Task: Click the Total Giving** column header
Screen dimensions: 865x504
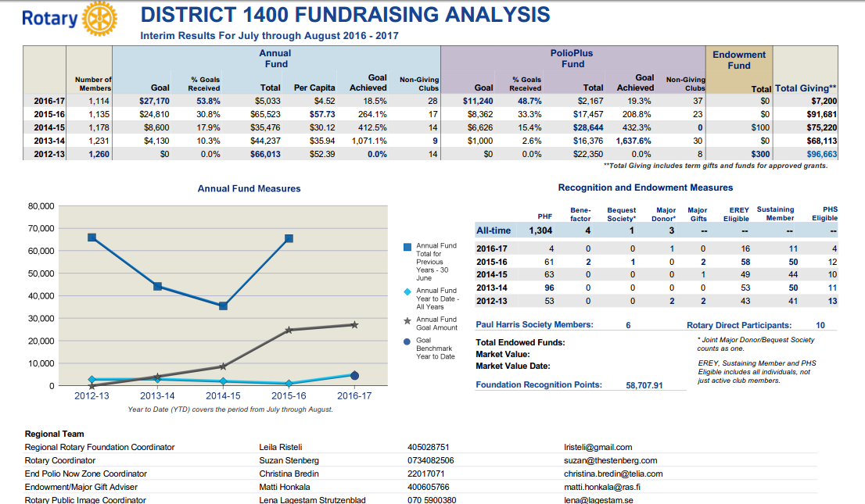Action: point(806,88)
